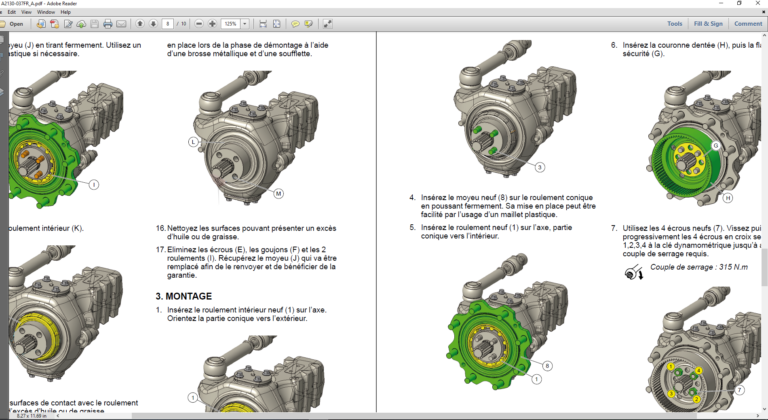The width and height of the screenshot is (768, 420).
Task: Toggle fit-to-width scrolling view
Action: tap(262, 23)
